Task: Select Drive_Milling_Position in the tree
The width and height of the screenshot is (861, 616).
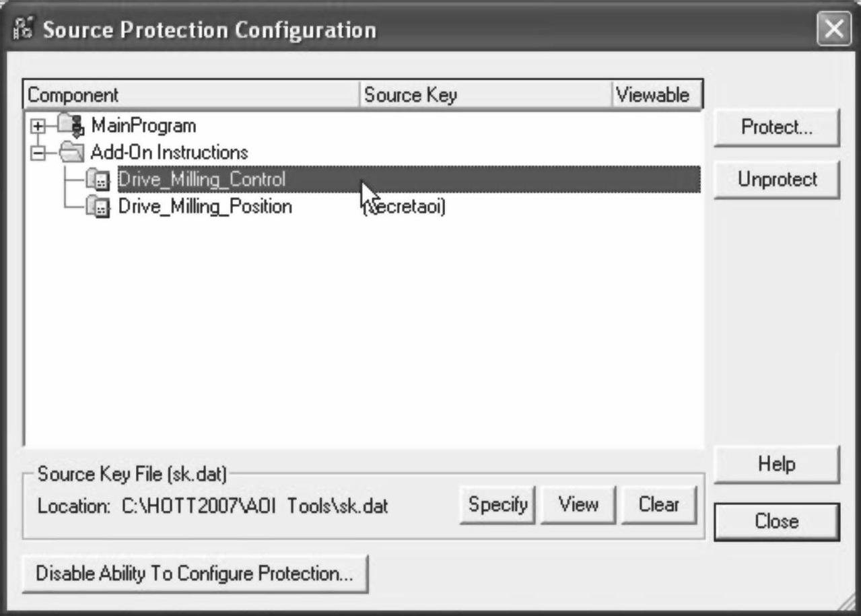Action: coord(205,207)
